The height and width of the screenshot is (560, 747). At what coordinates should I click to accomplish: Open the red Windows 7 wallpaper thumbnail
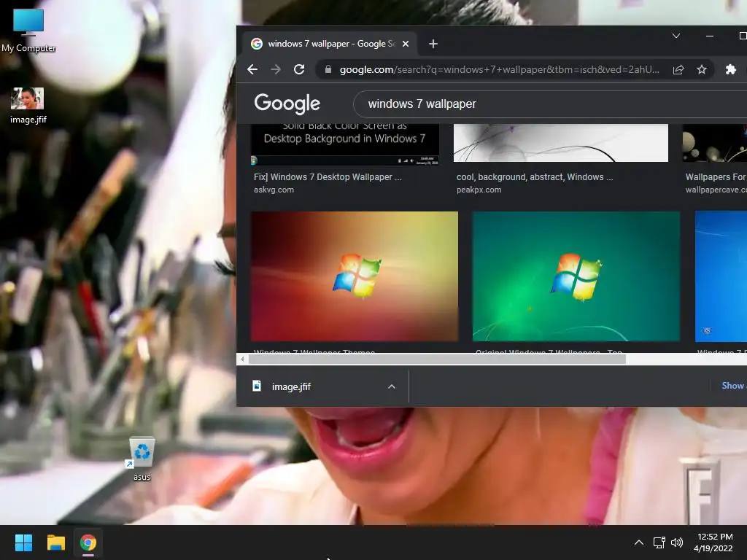coord(355,276)
